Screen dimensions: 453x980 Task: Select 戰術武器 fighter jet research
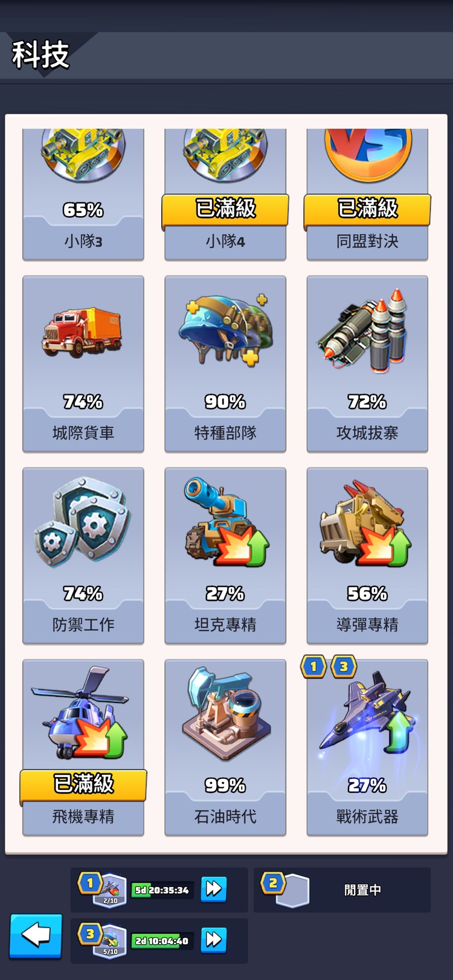pyautogui.click(x=367, y=748)
